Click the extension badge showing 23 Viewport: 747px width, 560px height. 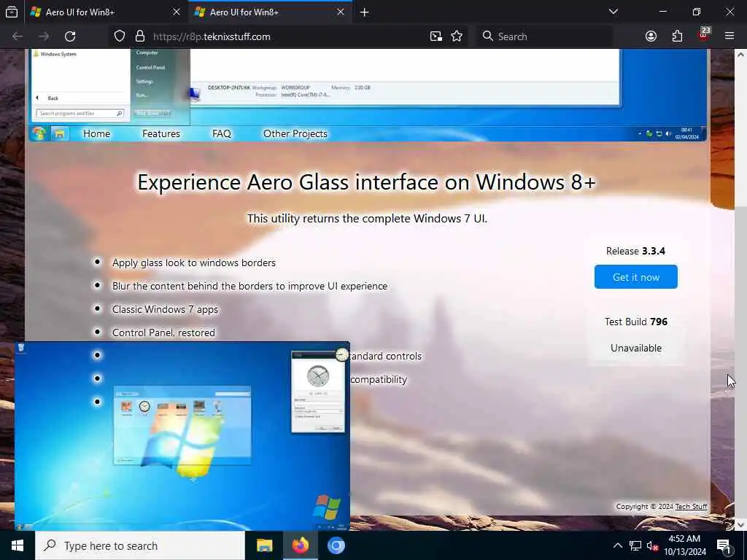pyautogui.click(x=704, y=35)
